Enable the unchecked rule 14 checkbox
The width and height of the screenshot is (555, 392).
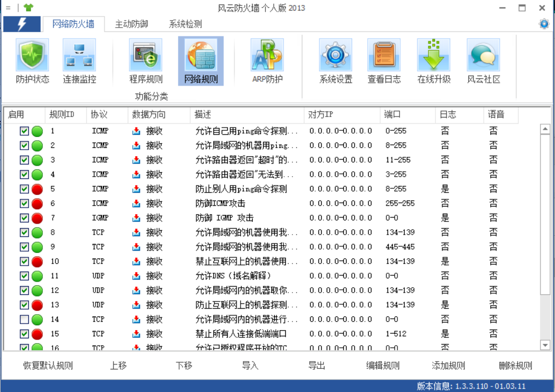(x=24, y=319)
